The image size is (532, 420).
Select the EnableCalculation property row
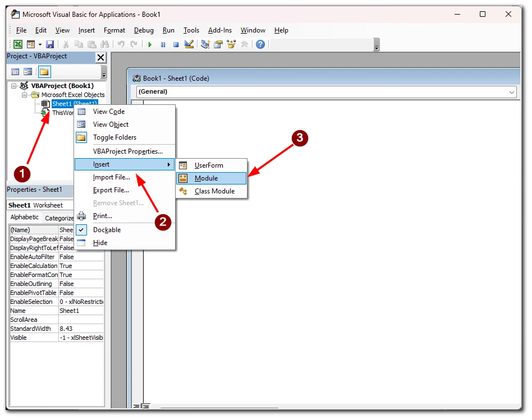point(57,266)
